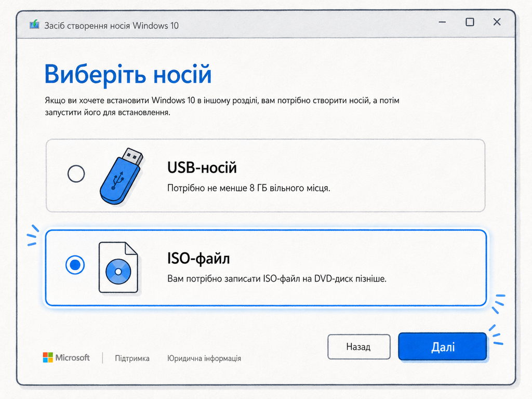Click the USB-носій heading text

(202, 168)
